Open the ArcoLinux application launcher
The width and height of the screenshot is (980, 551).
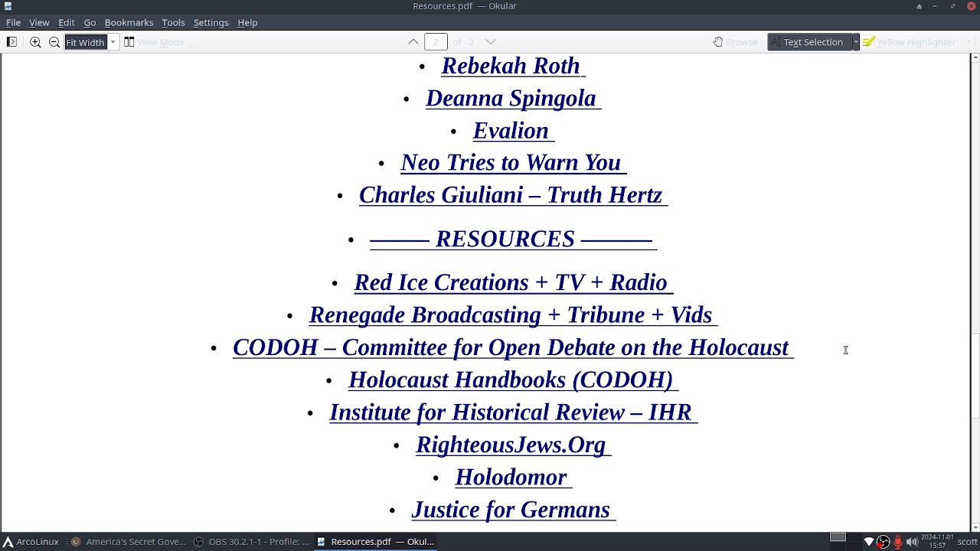pyautogui.click(x=31, y=542)
